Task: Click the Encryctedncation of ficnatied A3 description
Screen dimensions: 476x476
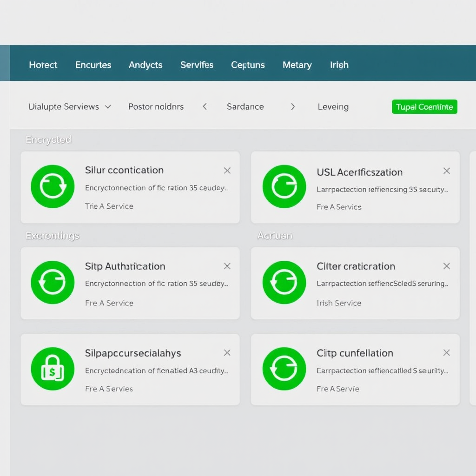Action: [157, 370]
